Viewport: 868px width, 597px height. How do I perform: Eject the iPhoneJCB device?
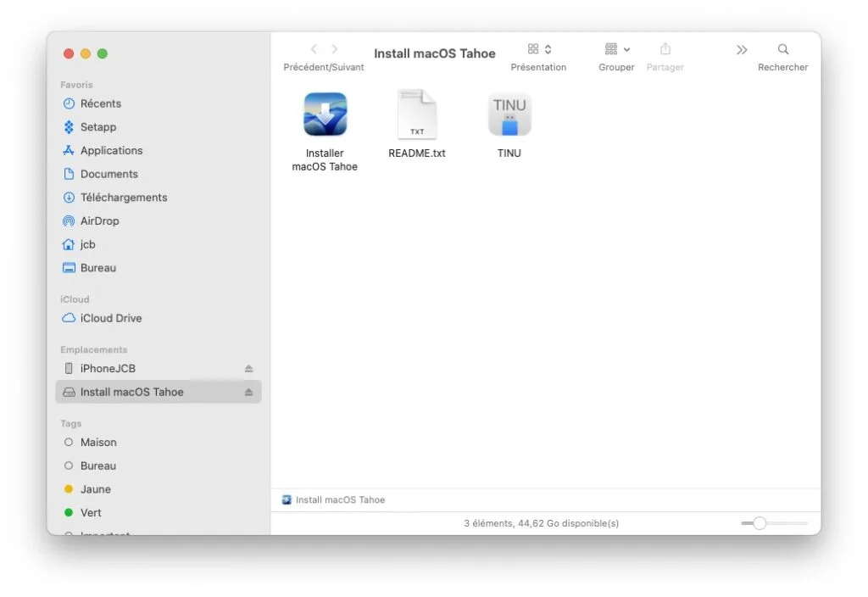click(x=248, y=368)
